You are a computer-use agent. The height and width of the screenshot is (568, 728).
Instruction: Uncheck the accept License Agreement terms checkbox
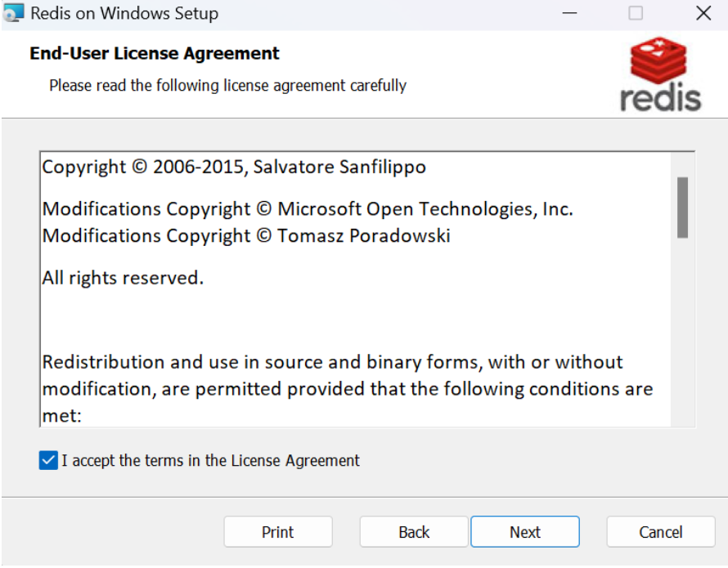(x=48, y=460)
